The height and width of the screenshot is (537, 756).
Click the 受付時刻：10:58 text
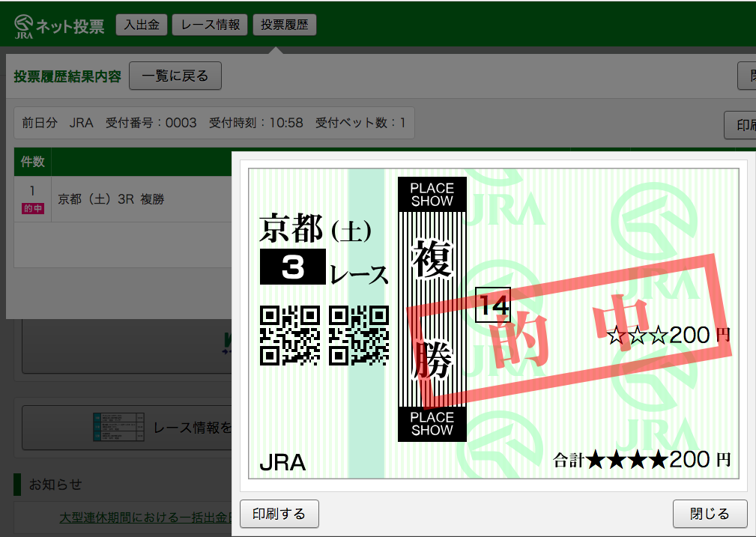pyautogui.click(x=256, y=123)
